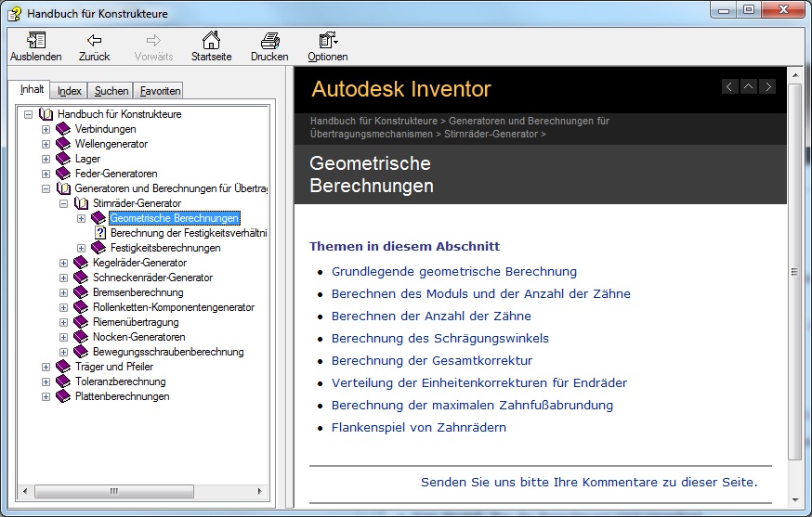Click the book icon beside Träger und Pfeiler
This screenshot has width=812, height=517.
[x=63, y=367]
